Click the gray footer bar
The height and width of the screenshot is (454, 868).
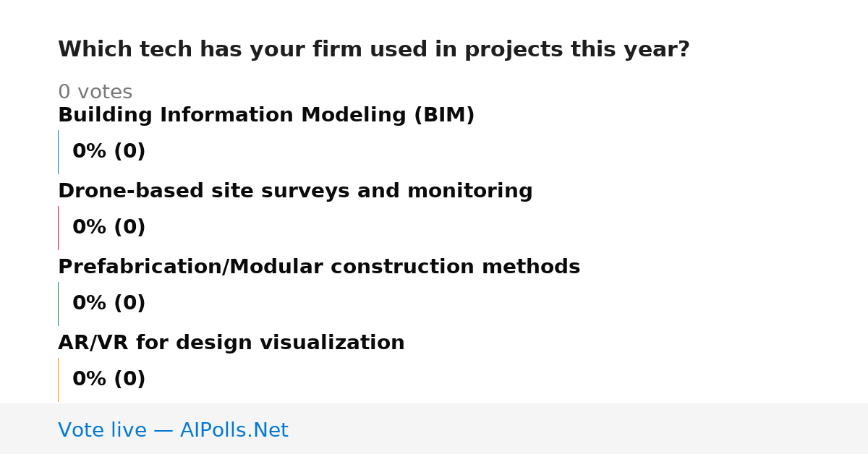[434, 429]
